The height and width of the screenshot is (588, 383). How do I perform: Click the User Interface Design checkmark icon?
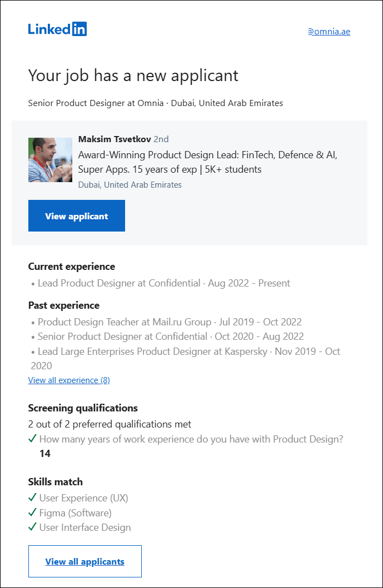point(32,527)
